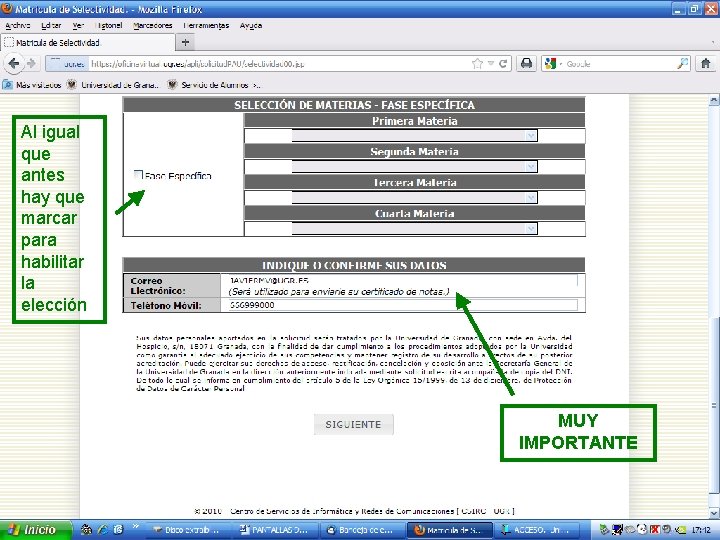Click the SIGUIENTE button
Screen dimensions: 720x540
coord(354,424)
